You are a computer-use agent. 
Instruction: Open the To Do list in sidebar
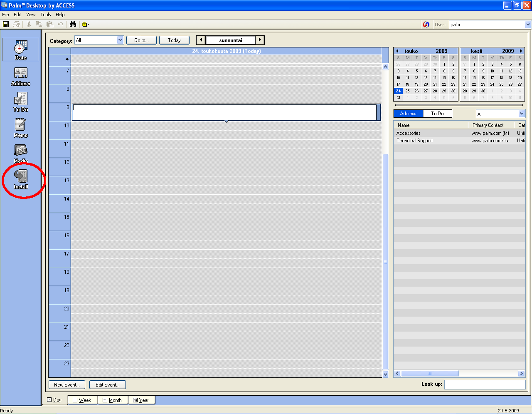coord(21,102)
